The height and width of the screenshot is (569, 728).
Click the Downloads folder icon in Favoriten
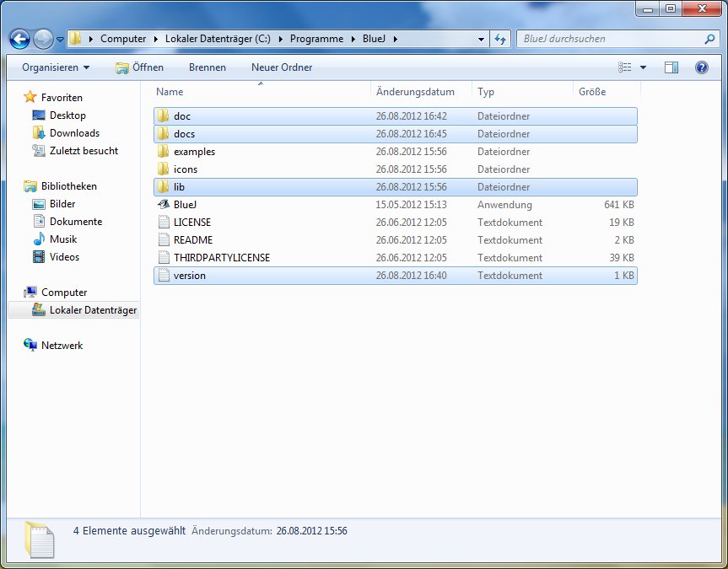(x=39, y=133)
